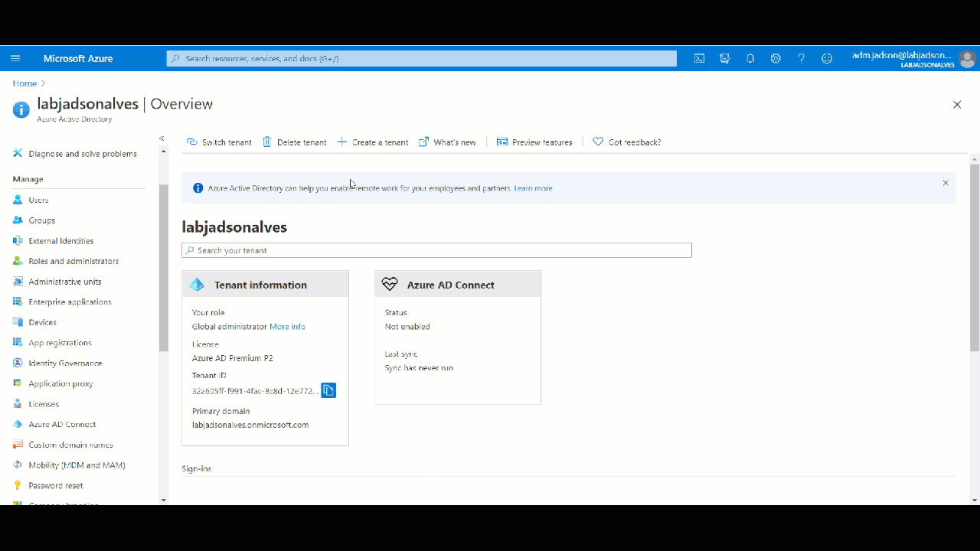The height and width of the screenshot is (551, 980).
Task: Click Delete tenant toolbar button
Action: point(295,142)
